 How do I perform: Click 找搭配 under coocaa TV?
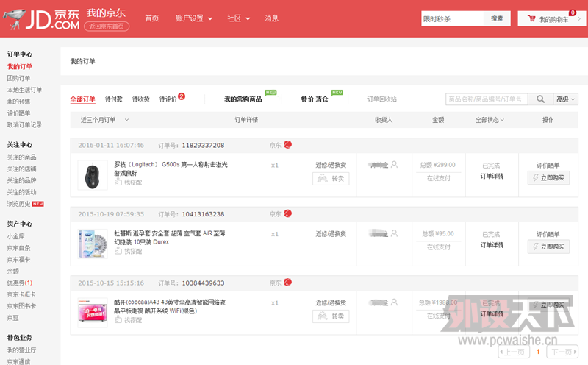(x=128, y=319)
